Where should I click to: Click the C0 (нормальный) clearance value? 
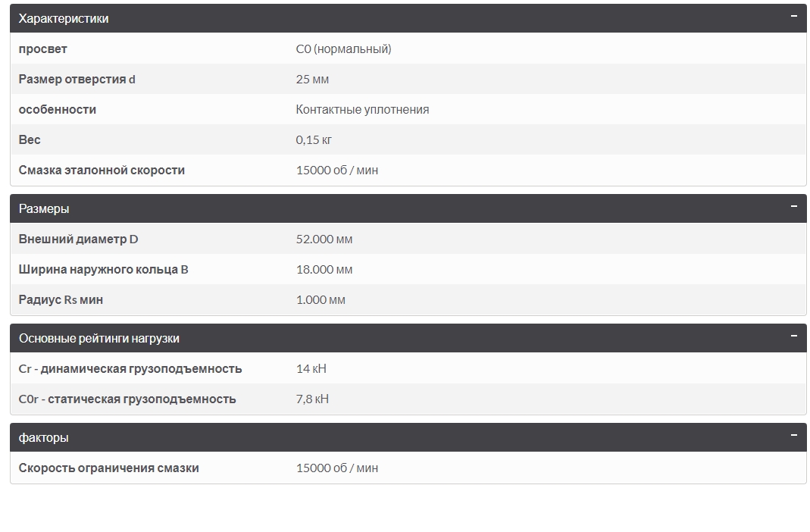pyautogui.click(x=343, y=49)
